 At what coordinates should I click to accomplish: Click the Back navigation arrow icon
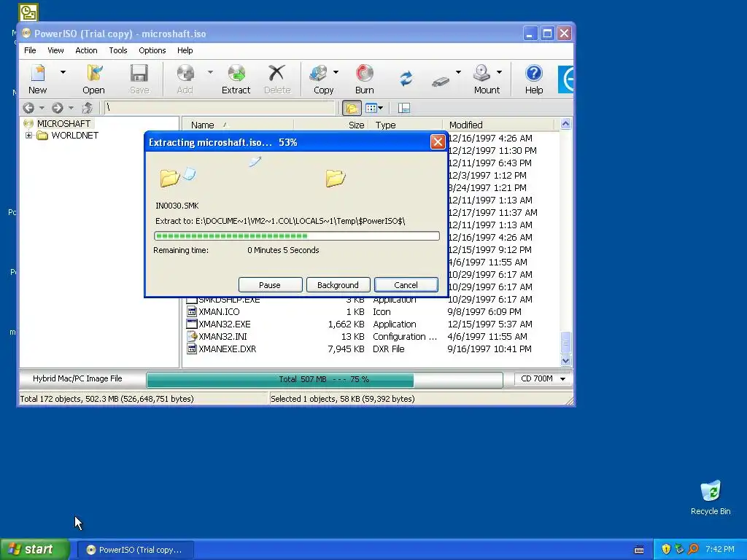pos(28,108)
